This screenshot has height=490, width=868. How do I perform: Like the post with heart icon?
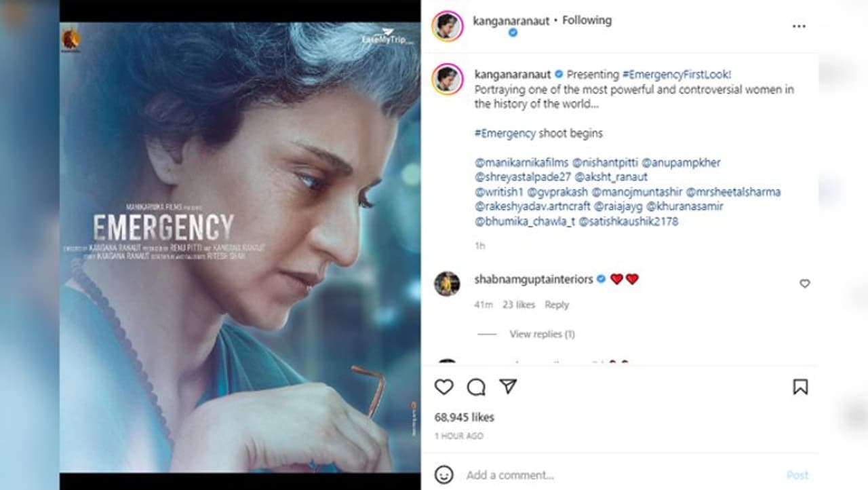point(443,387)
